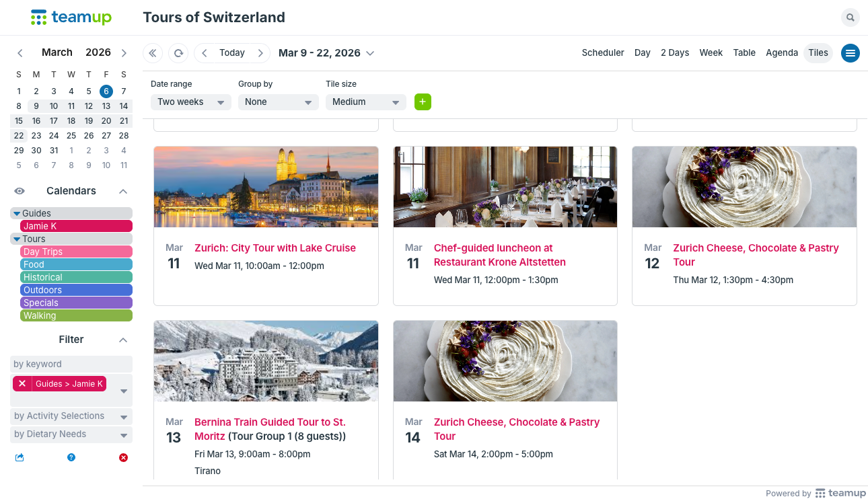
Task: Click the Today button
Action: 232,53
